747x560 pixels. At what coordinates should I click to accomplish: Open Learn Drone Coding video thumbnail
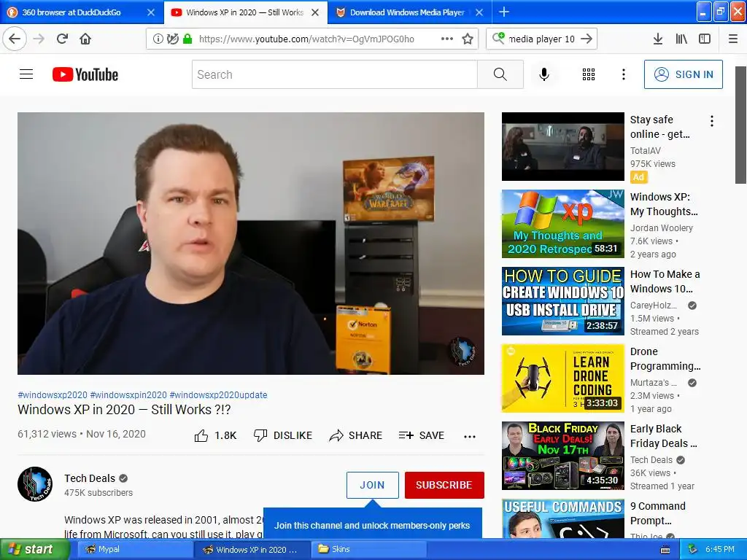pos(562,378)
